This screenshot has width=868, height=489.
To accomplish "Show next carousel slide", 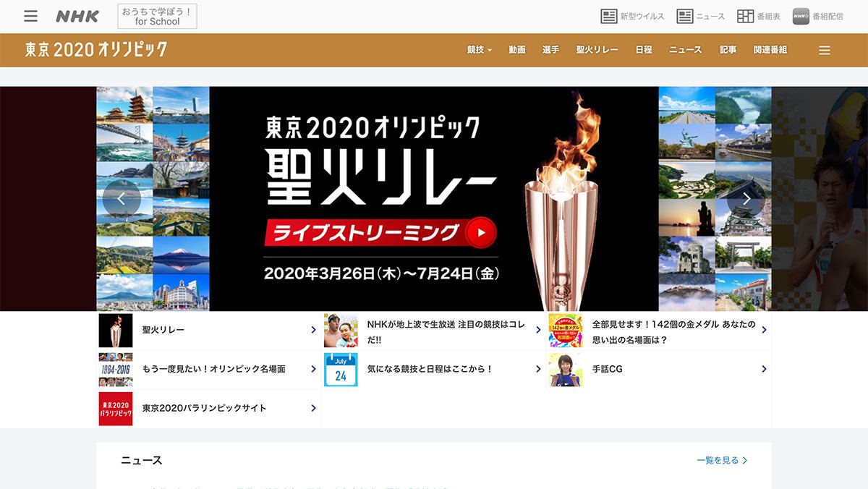I will pos(746,199).
